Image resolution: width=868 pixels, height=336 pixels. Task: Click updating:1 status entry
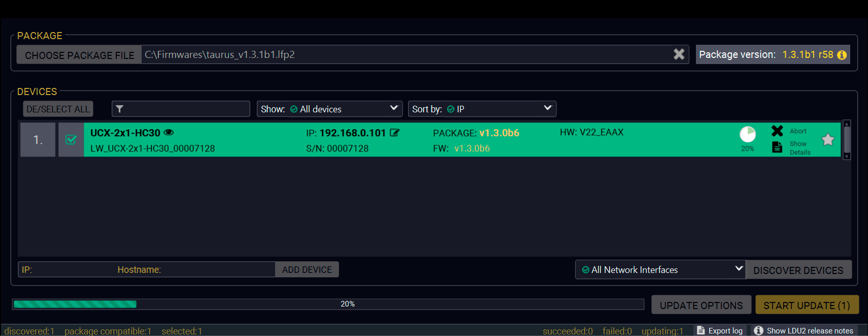pos(662,331)
